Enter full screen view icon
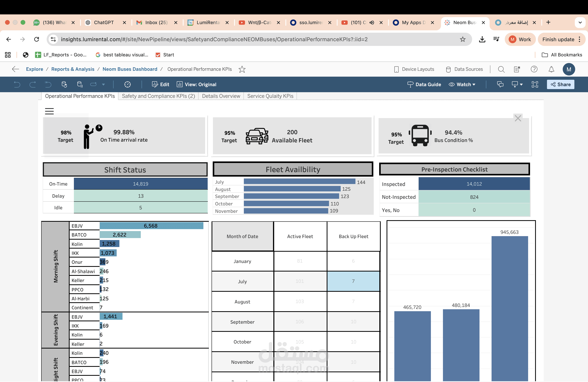The height and width of the screenshot is (382, 588). 535,84
